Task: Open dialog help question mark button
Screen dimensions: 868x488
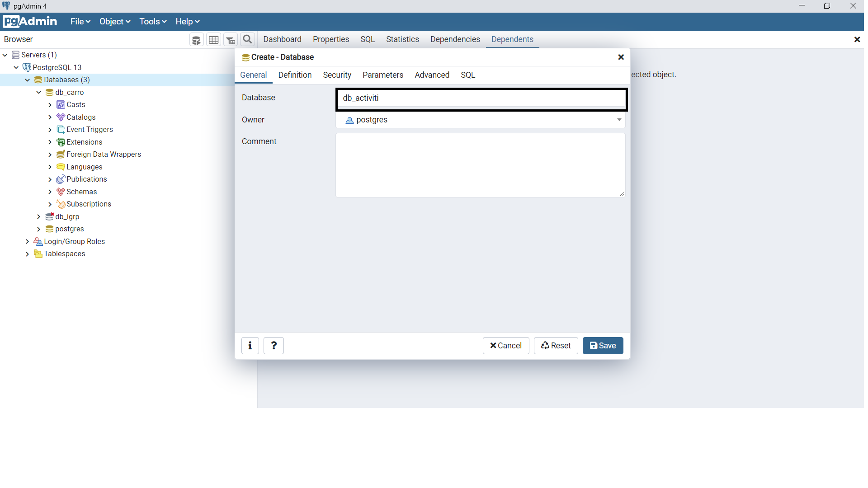Action: [x=274, y=346]
